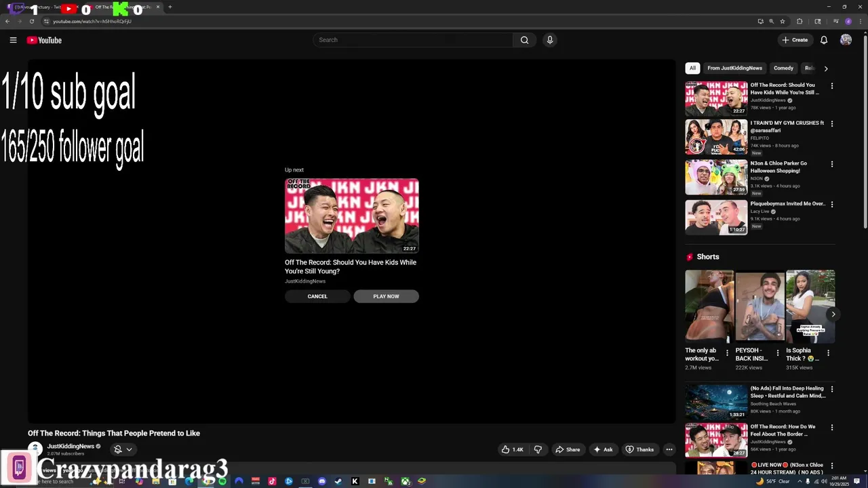Open options for 'The only ab workout' short

(727, 353)
